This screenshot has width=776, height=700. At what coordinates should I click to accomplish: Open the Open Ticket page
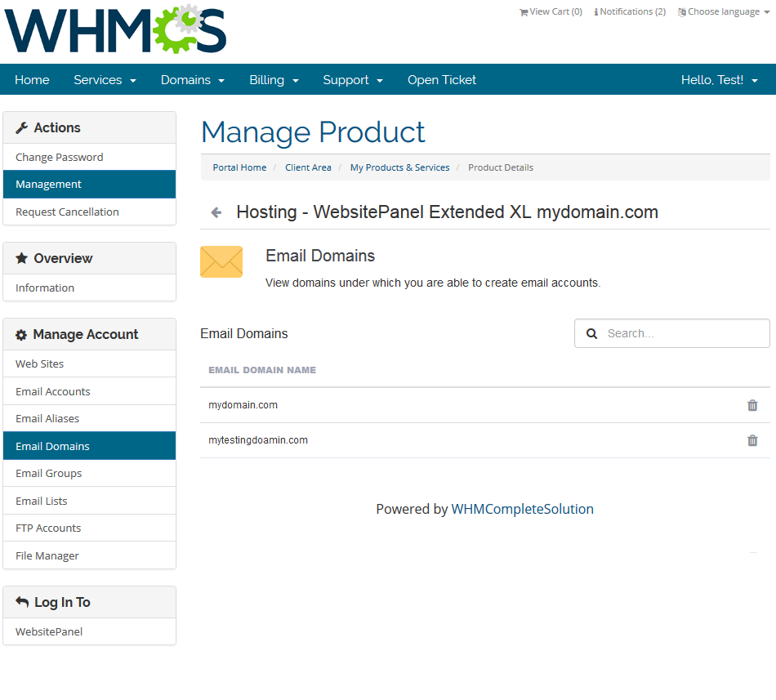[441, 80]
